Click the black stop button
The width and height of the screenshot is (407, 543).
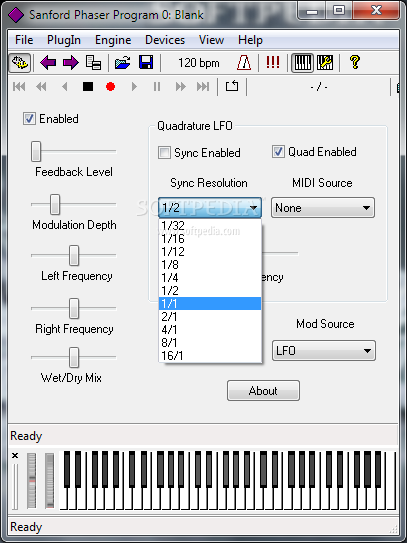(88, 87)
